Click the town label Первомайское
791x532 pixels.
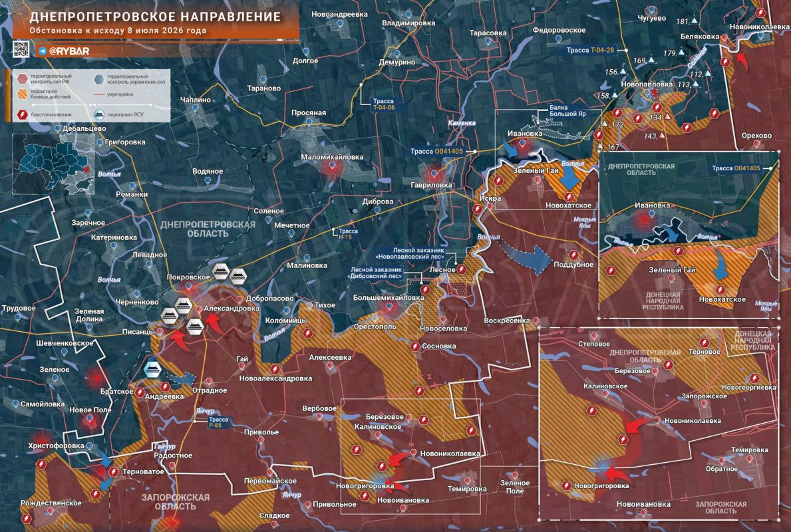pyautogui.click(x=270, y=481)
